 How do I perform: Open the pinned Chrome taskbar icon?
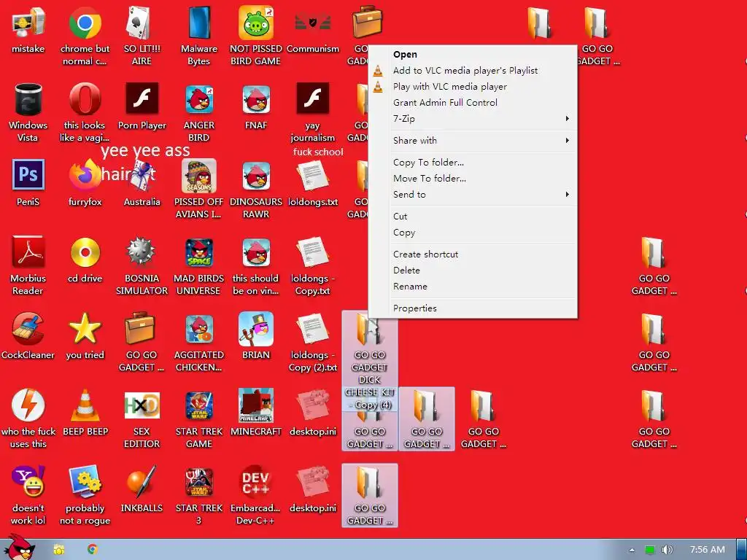[93, 550]
